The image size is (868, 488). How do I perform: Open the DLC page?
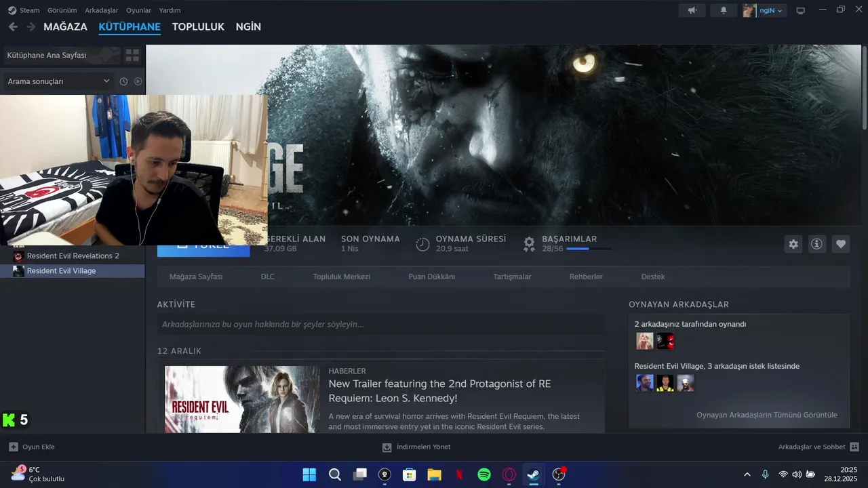pyautogui.click(x=268, y=277)
